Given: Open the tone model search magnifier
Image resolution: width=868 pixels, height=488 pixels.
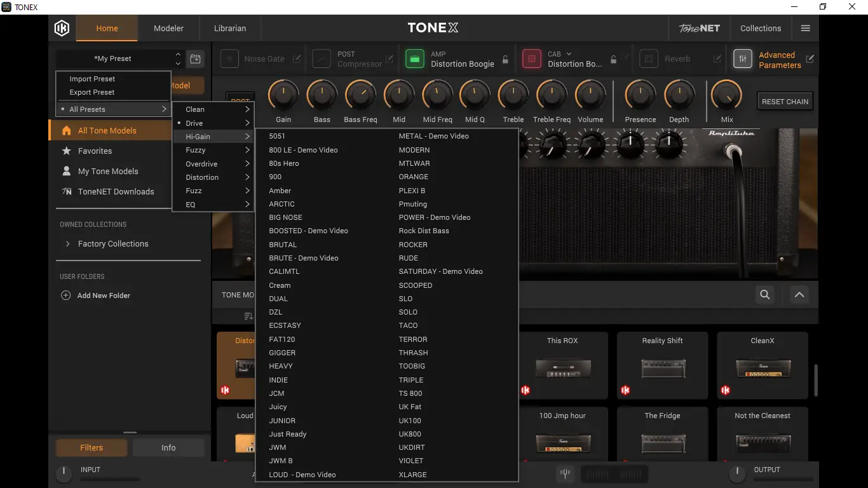Looking at the screenshot, I should (765, 295).
